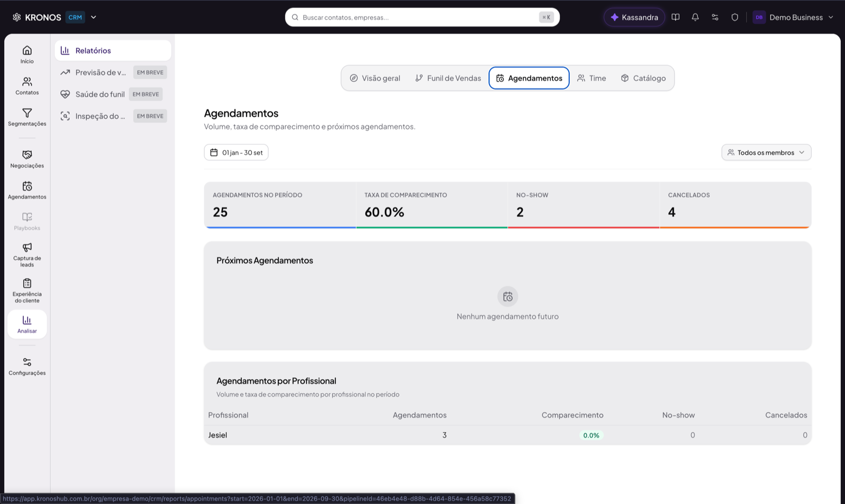The image size is (845, 504).
Task: Select the Agendamentos report tab
Action: point(529,78)
